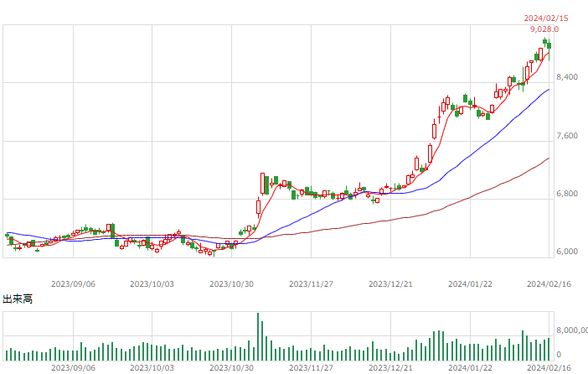
Task: Select the 2023/09/06 date label under price chart
Action: [73, 284]
